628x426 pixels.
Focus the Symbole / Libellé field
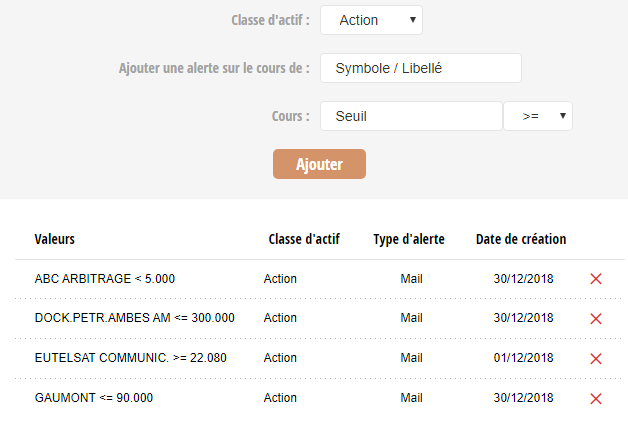click(421, 68)
